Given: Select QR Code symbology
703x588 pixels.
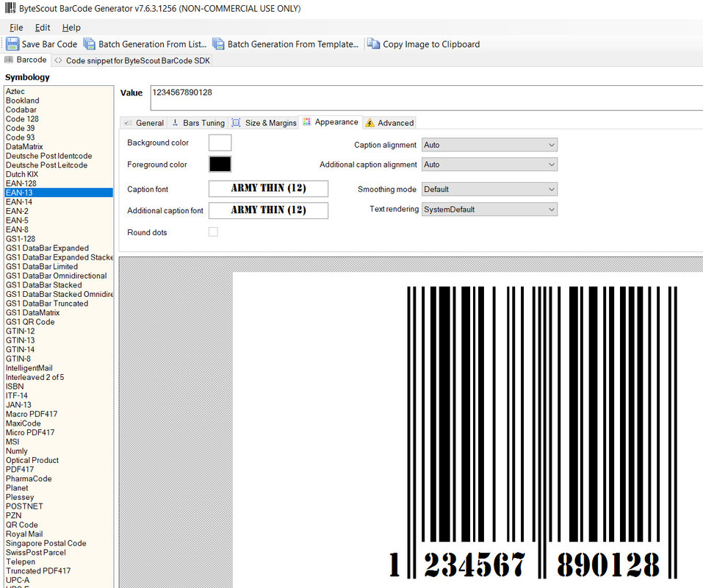Looking at the screenshot, I should point(21,525).
